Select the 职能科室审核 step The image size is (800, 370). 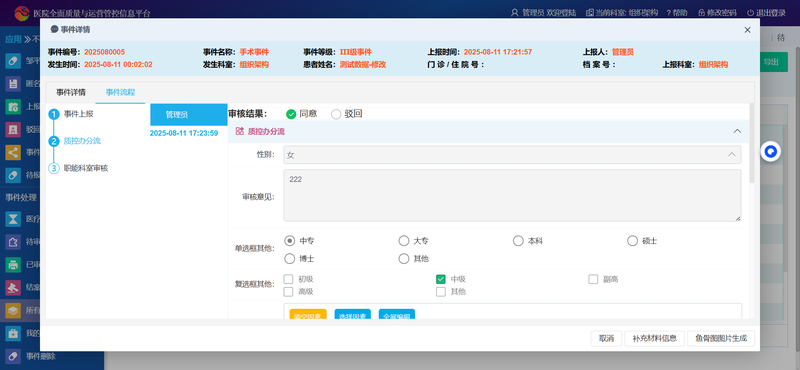click(86, 168)
